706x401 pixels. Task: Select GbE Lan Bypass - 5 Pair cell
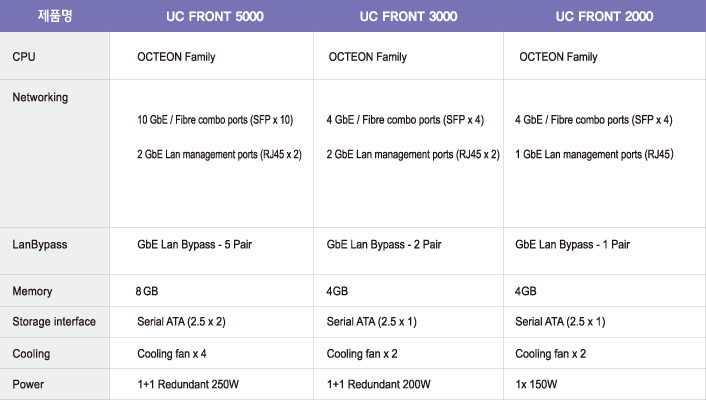195,245
